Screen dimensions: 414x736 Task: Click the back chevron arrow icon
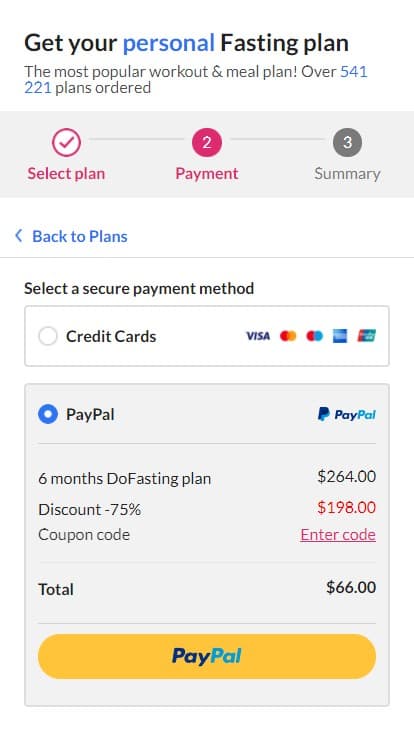click(19, 236)
